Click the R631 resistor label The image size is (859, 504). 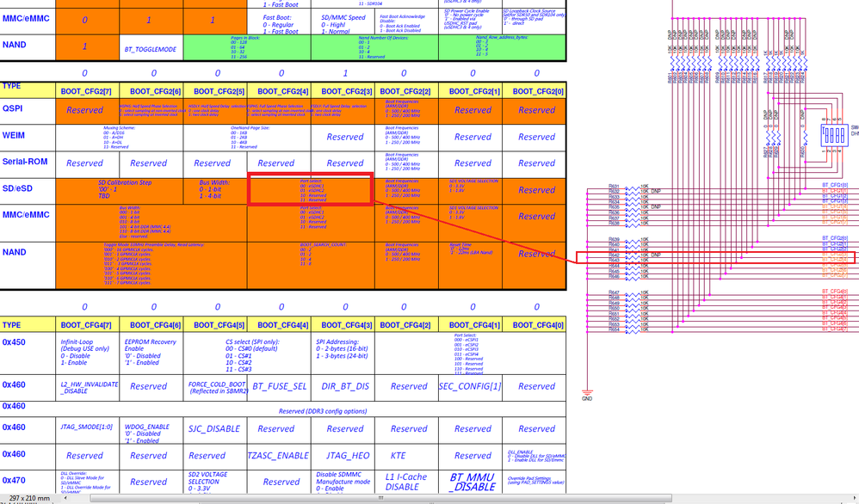(614, 187)
